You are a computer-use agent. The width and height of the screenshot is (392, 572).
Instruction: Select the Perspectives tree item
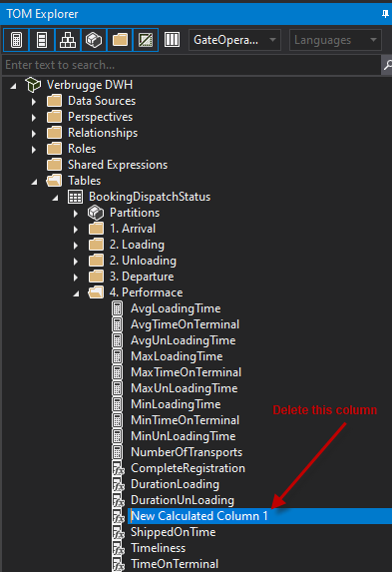[101, 117]
